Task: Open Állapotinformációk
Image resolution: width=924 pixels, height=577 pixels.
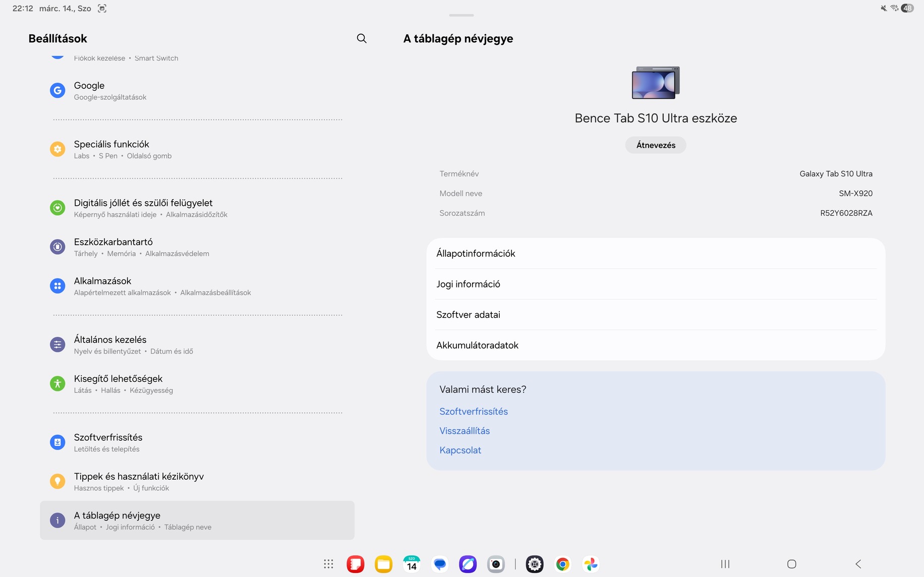Action: click(x=656, y=253)
